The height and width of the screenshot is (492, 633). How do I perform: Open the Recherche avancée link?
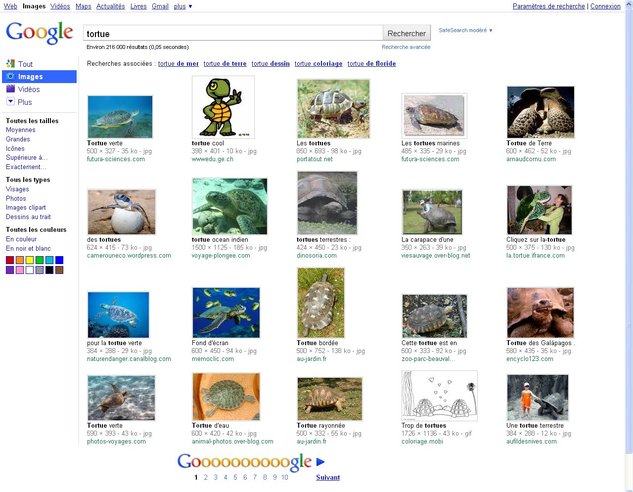tap(406, 47)
